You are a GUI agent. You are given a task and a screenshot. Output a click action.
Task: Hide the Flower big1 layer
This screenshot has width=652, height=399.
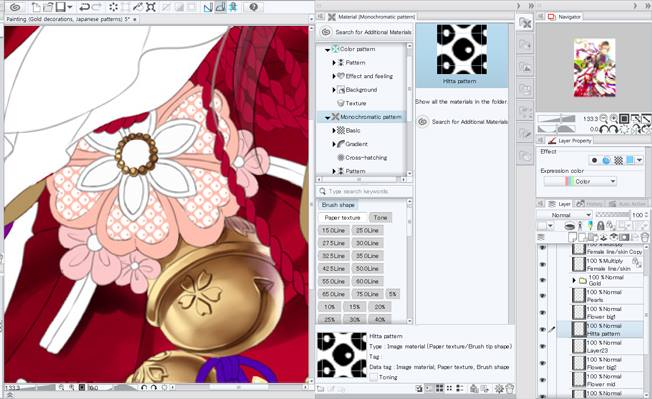542,313
